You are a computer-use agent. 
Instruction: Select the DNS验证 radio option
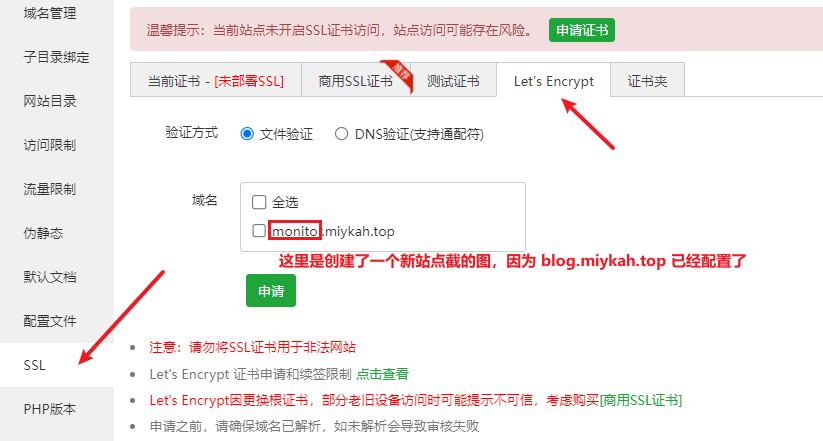pos(341,134)
